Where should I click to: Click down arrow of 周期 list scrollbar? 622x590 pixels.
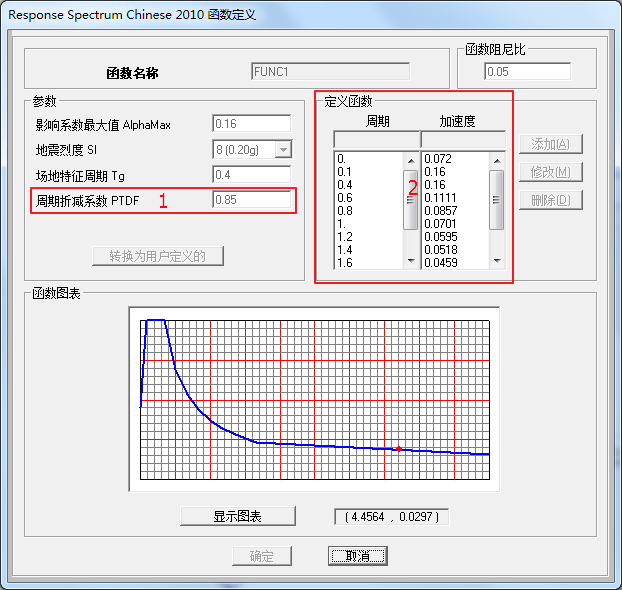410,261
